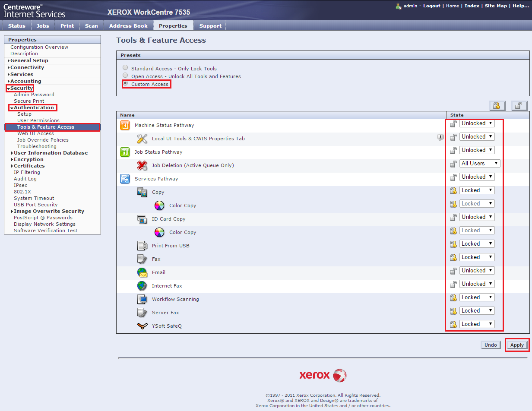This screenshot has height=411, width=532.
Task: Click the Apply button
Action: point(517,345)
